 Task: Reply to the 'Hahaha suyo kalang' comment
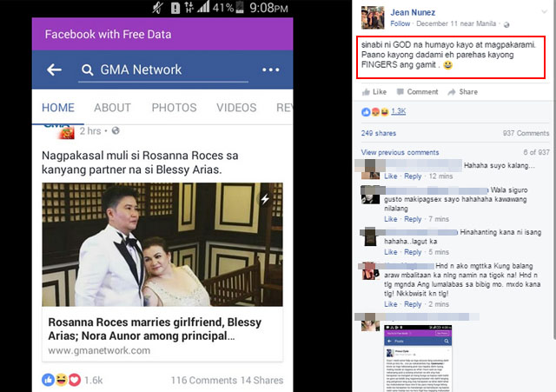point(413,176)
